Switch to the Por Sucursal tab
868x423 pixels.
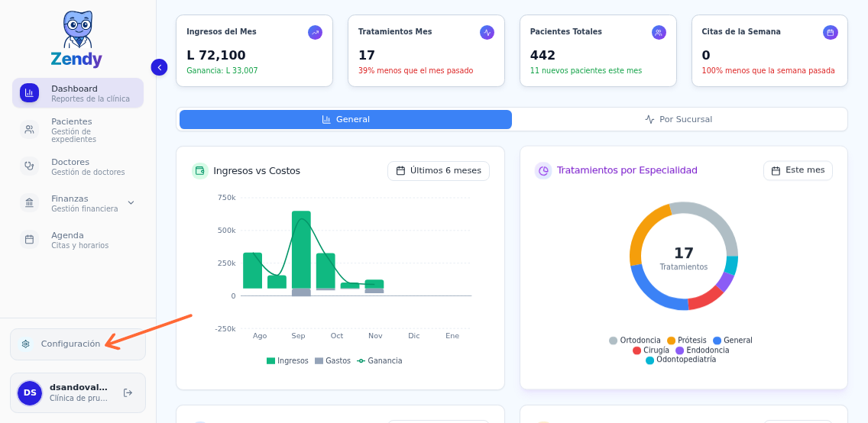(679, 120)
